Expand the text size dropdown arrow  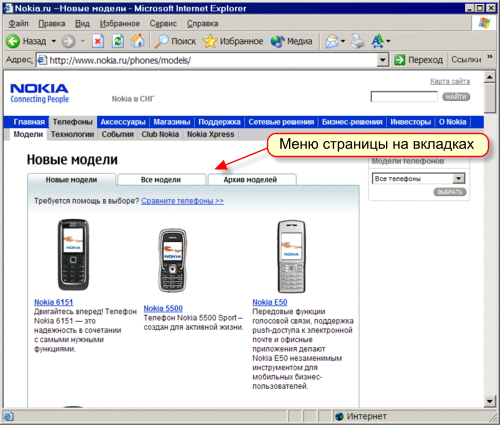coord(388,41)
